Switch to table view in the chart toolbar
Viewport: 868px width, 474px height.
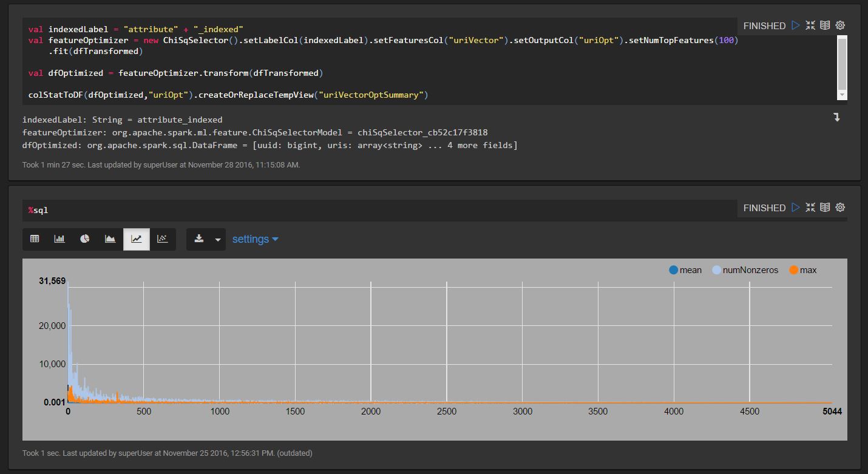coord(35,239)
